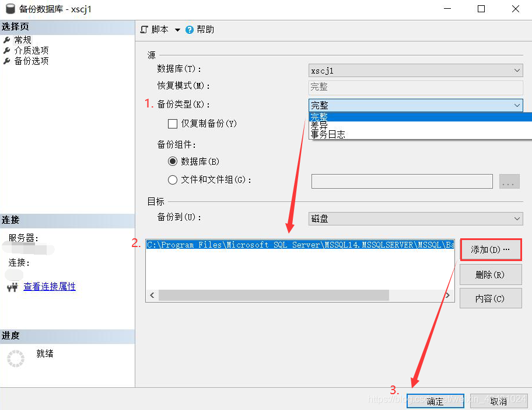The width and height of the screenshot is (532, 410).
Task: Select the 文件和文件组 radio button
Action: 173,180
